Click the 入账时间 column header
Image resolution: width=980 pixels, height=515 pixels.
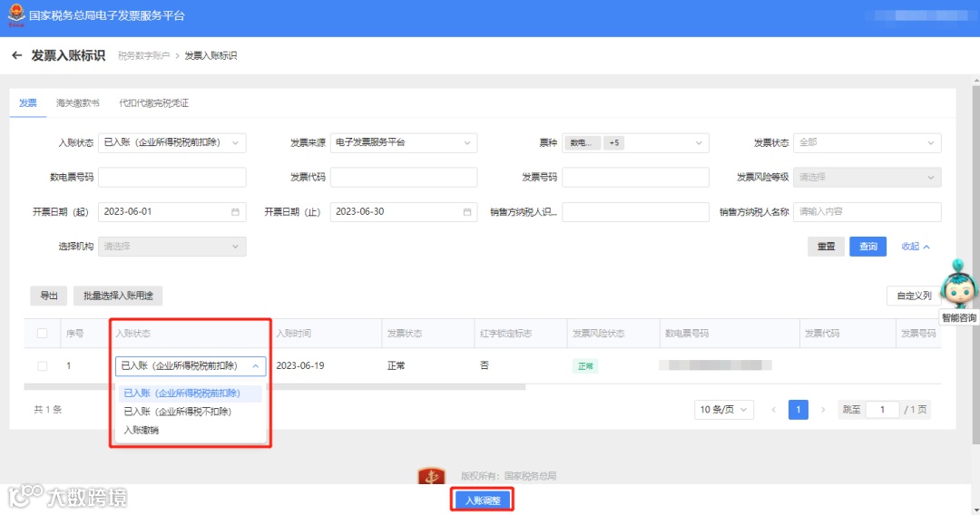point(294,334)
